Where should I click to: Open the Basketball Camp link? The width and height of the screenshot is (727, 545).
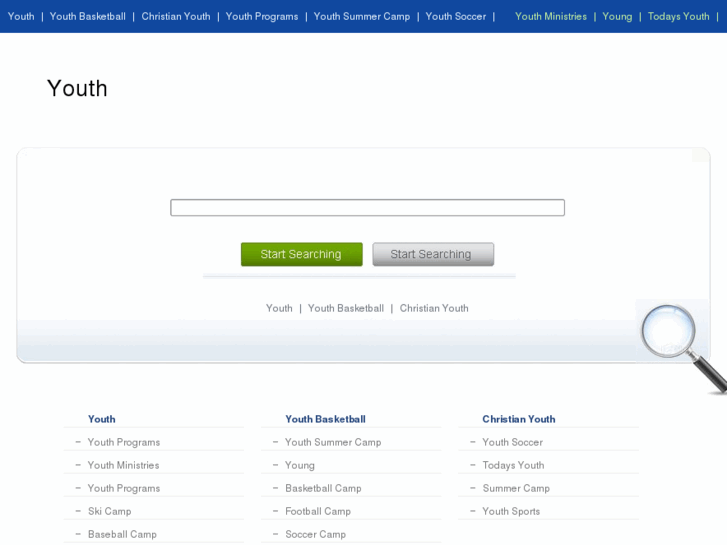coord(323,488)
